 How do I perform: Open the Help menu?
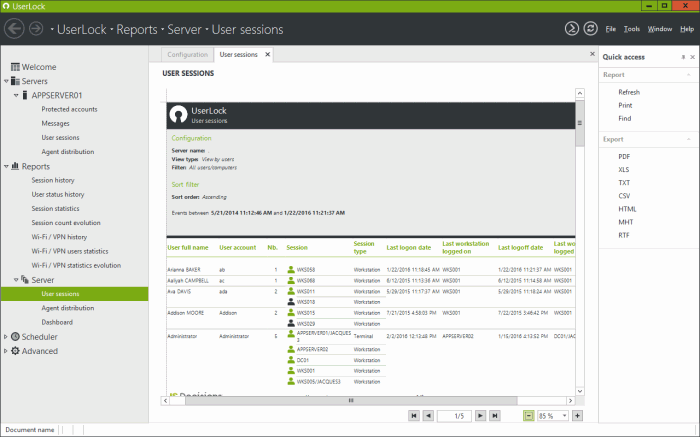click(687, 29)
